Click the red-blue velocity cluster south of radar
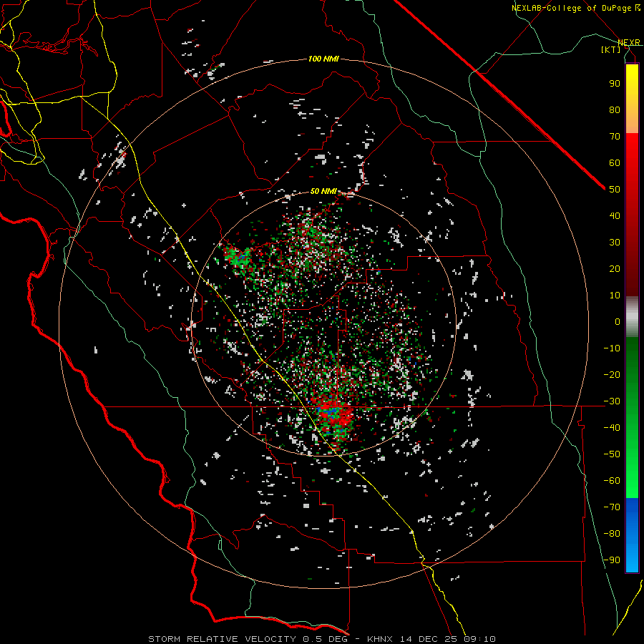The height and width of the screenshot is (644, 644). point(333,417)
